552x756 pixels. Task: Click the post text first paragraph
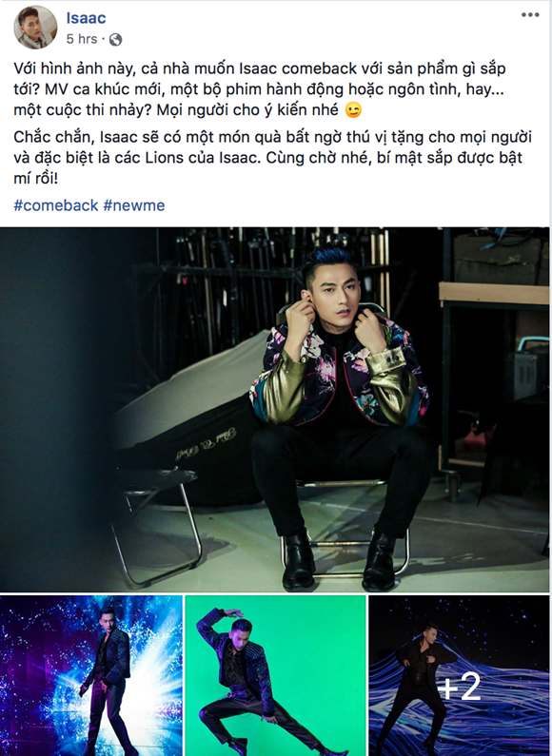260,89
